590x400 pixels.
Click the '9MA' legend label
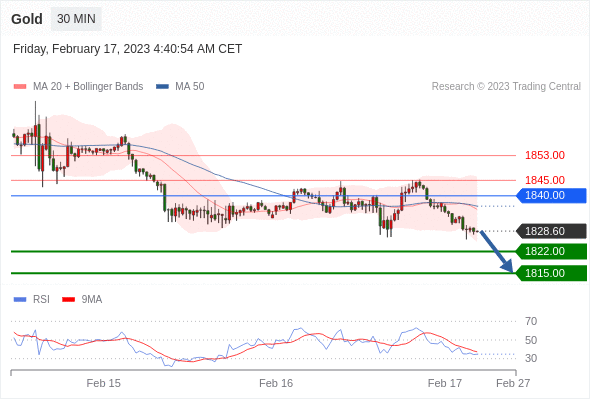[92, 300]
